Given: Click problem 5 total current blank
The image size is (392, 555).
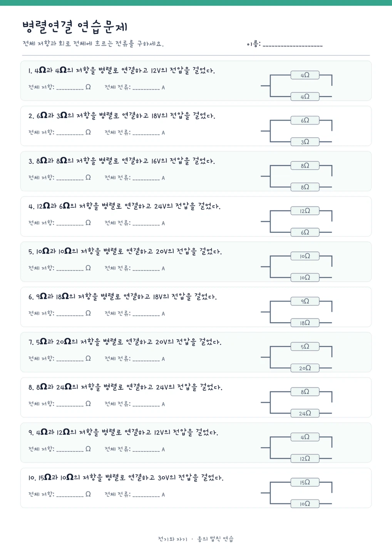Looking at the screenshot, I should pos(146,269).
